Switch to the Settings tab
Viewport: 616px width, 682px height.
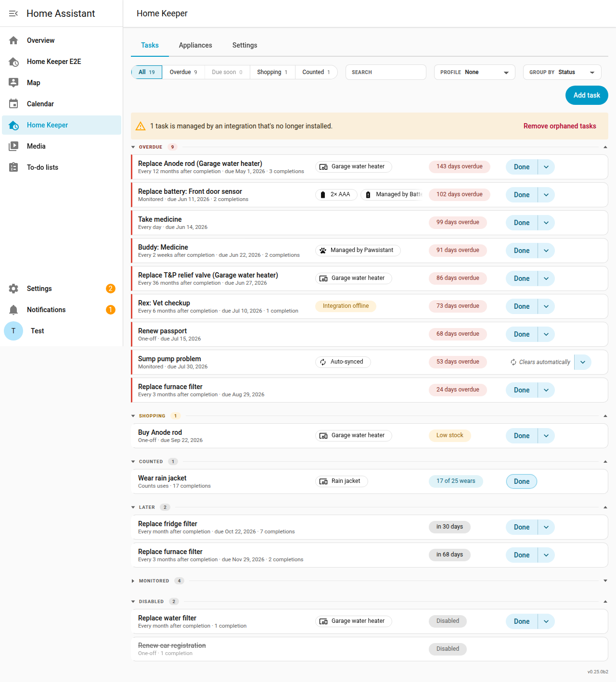pos(245,45)
